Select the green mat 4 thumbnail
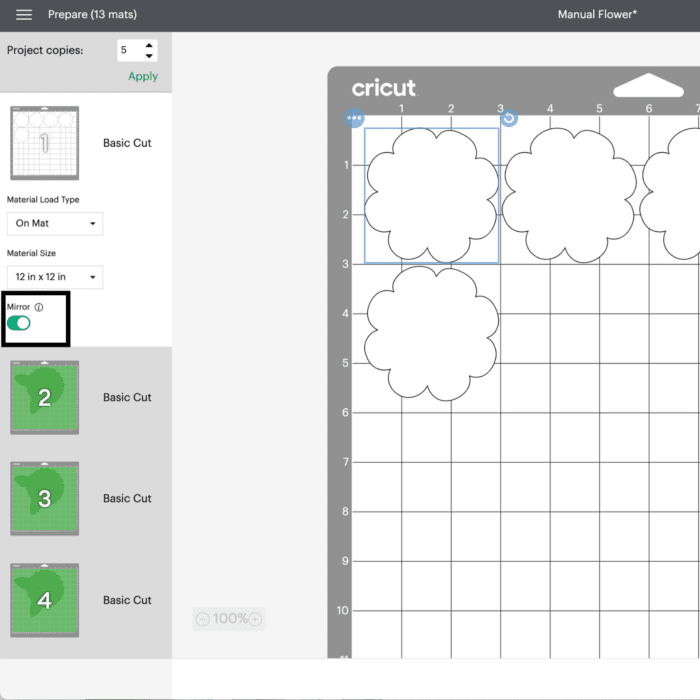 (44, 600)
